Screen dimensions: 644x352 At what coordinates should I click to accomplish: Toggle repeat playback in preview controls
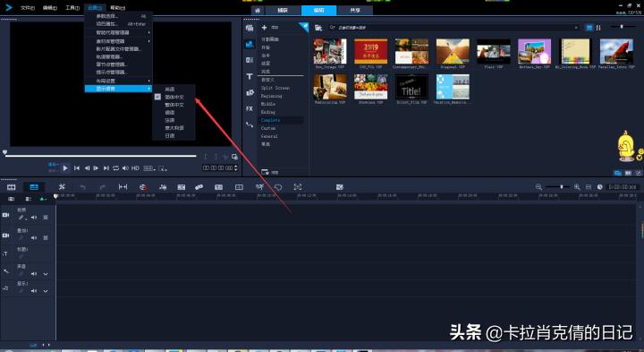coord(115,168)
